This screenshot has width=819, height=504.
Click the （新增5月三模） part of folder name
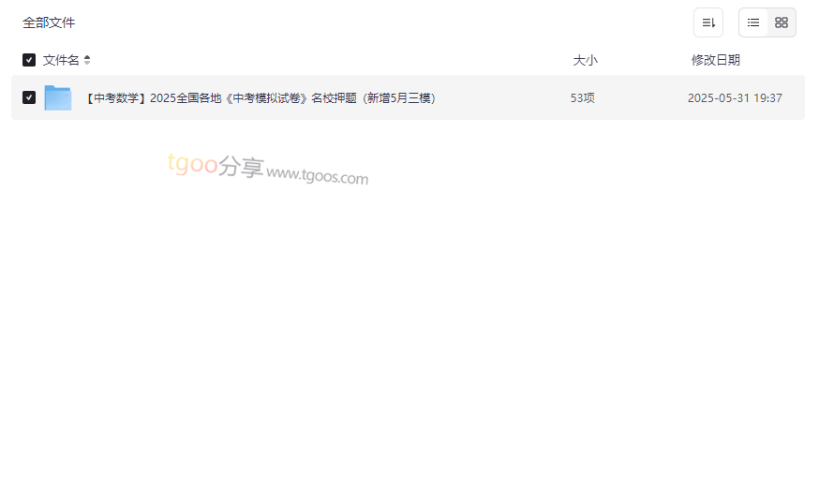[398, 98]
